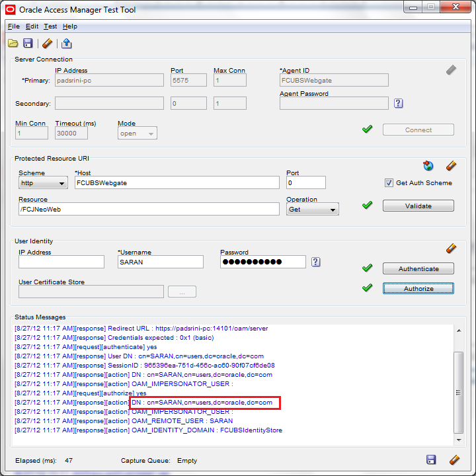Click the Secondary IP Address field
476x476 pixels.
coord(109,103)
